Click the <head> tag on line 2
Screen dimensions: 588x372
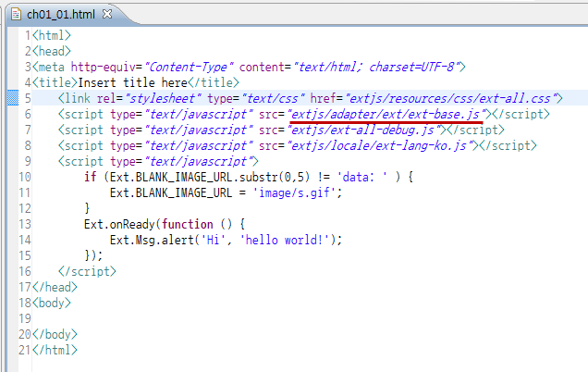coord(52,51)
